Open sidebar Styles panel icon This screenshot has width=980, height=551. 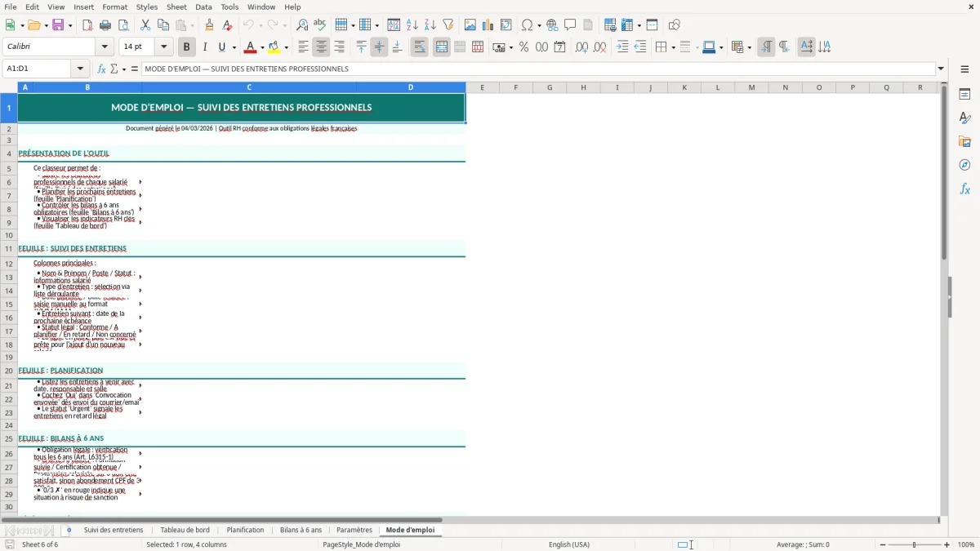coord(964,118)
